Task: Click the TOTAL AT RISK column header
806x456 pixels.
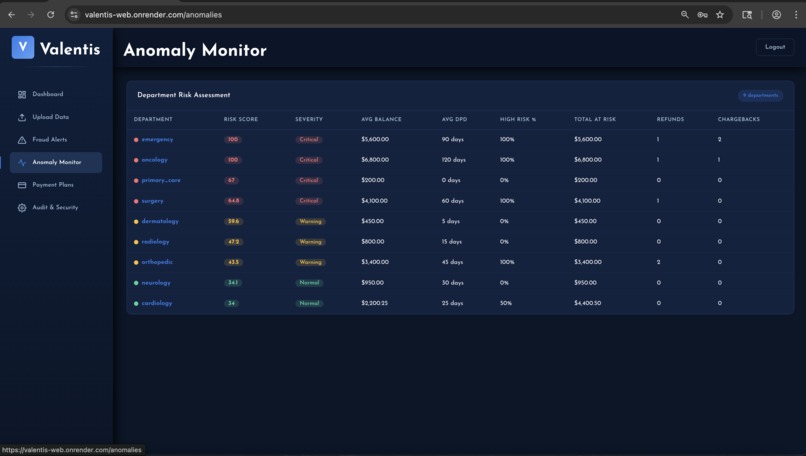Action: click(595, 119)
